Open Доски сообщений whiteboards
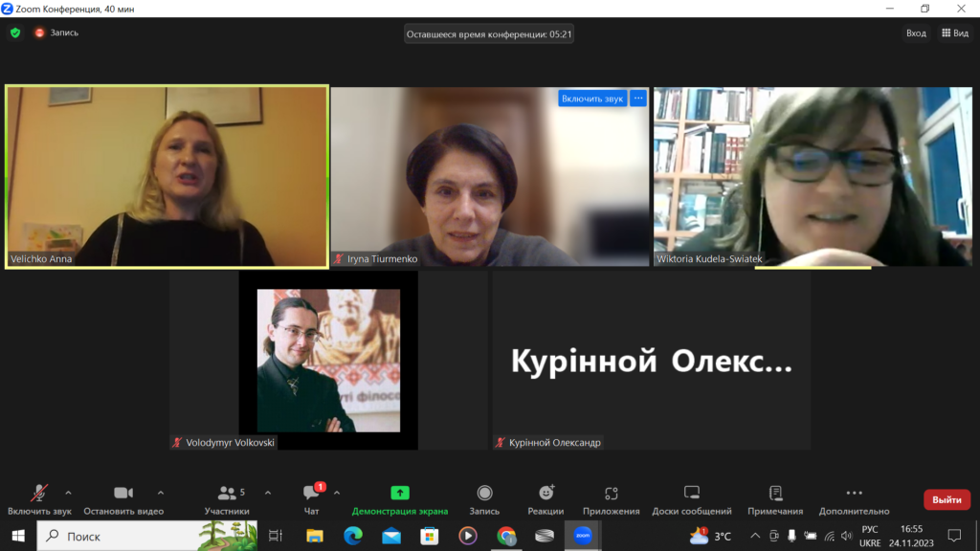Viewport: 980px width, 551px height. 691,499
